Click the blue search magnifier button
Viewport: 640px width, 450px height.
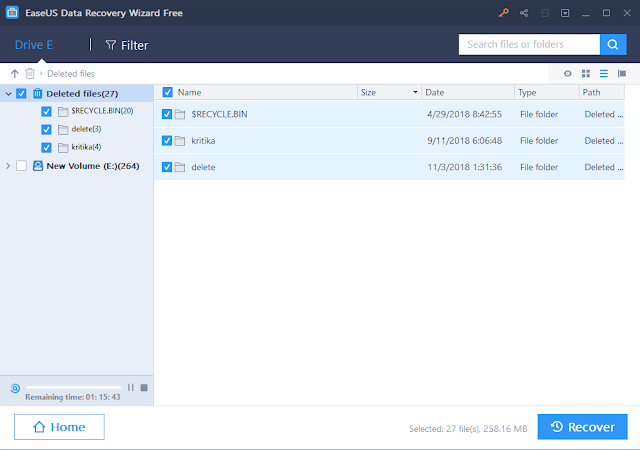(x=613, y=45)
